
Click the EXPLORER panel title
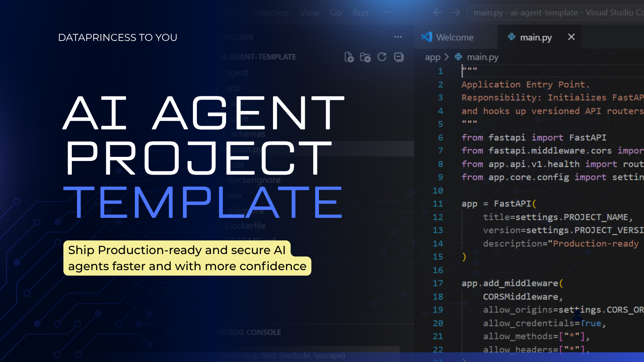click(236, 37)
